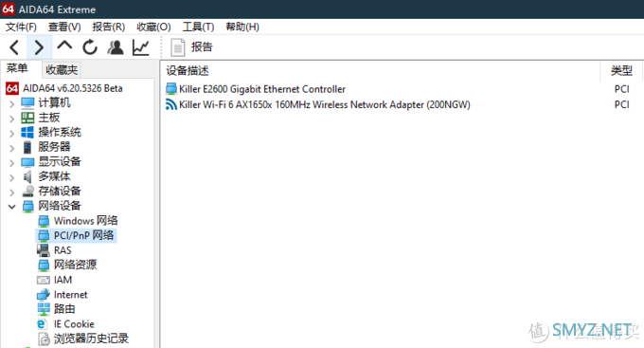Select the 多媒体 tree item label

[54, 176]
